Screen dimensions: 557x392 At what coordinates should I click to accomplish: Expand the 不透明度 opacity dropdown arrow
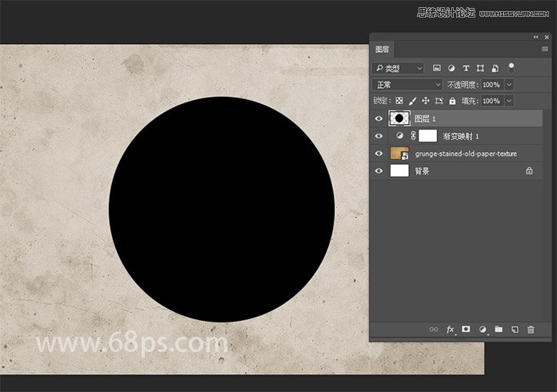click(509, 85)
